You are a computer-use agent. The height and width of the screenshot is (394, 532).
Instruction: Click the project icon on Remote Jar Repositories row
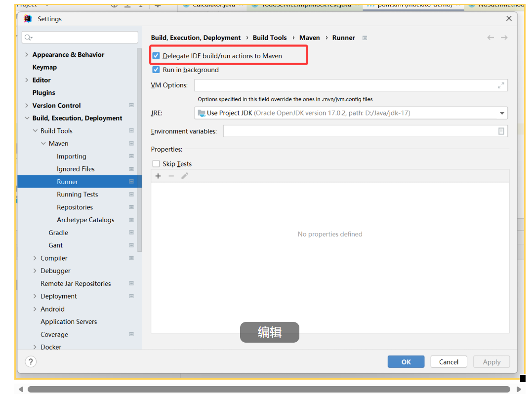131,283
